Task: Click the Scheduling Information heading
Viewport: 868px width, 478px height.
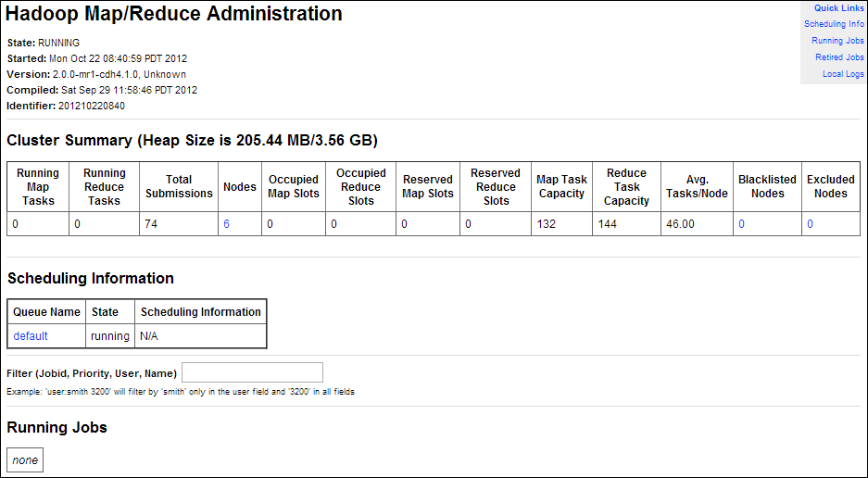Action: pos(90,278)
